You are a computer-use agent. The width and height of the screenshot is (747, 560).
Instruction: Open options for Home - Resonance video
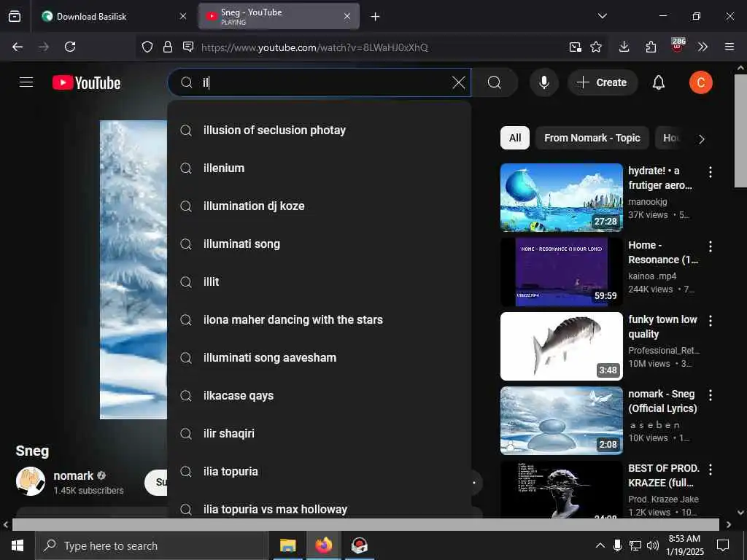[710, 246]
